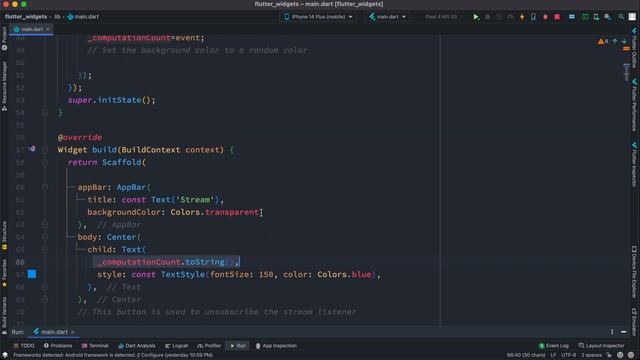Viewport: 640px width, 360px height.
Task: Open SDK manager icon in toolbar
Action: 596,17
